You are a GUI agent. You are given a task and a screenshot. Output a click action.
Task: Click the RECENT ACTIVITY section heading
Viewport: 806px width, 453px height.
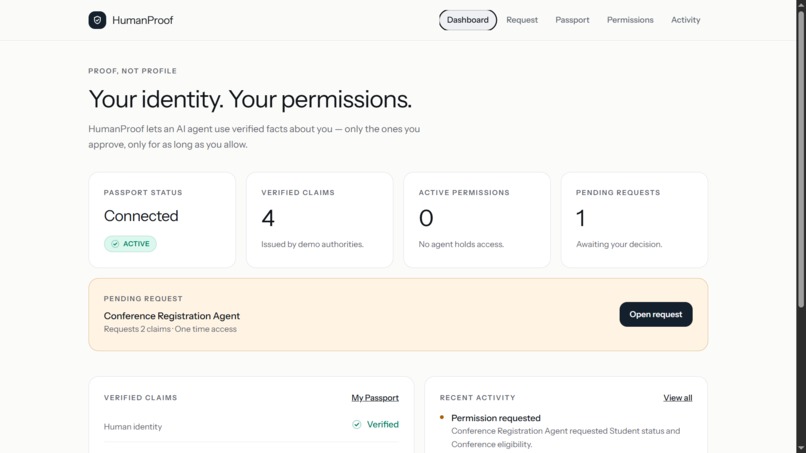point(478,397)
